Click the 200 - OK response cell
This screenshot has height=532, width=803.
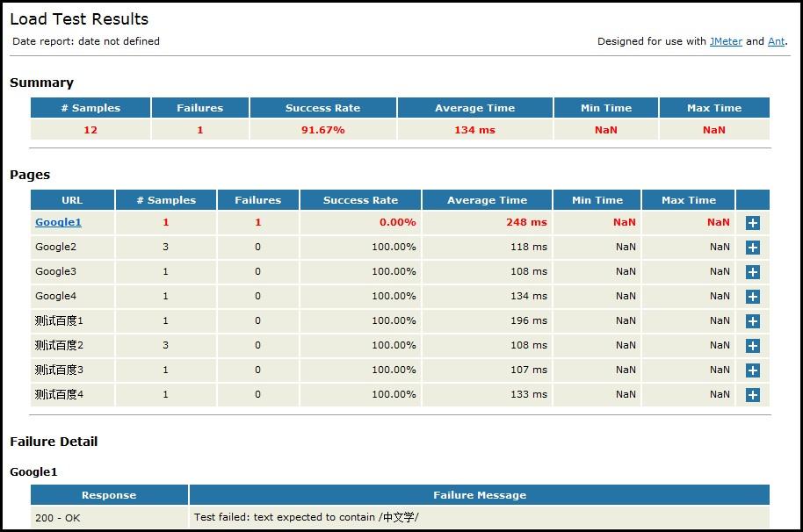(x=110, y=518)
